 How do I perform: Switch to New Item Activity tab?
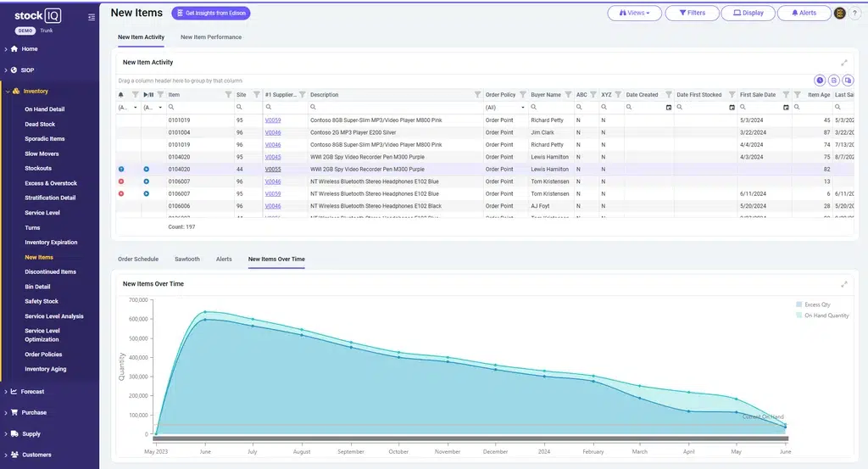coord(142,37)
